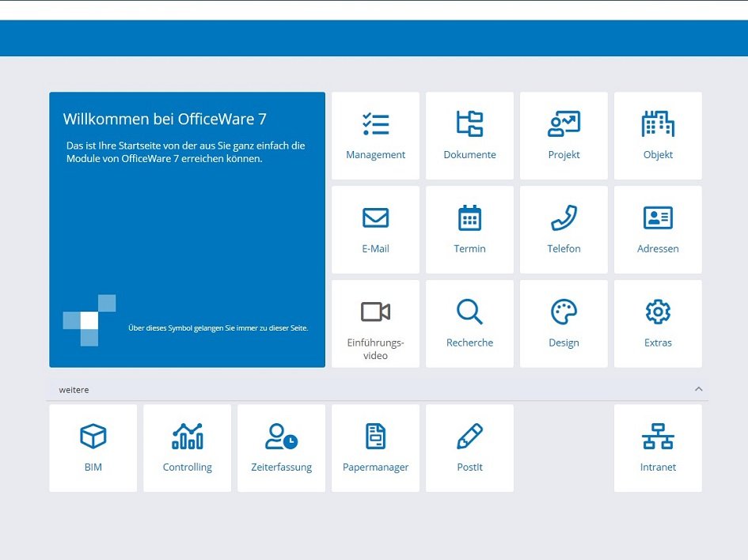Viewport: 748px width, 560px height.
Task: Open the Dokumente folder tree icon
Action: click(x=469, y=124)
